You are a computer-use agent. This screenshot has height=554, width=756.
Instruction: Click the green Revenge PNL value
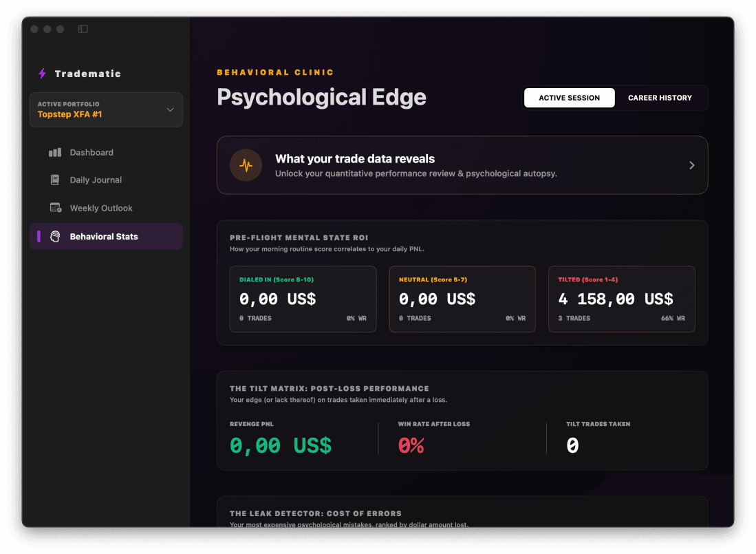[x=281, y=445]
